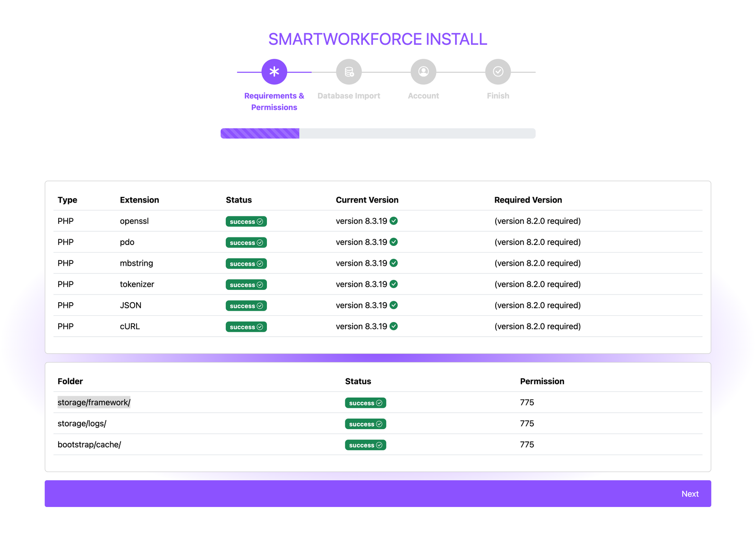
Task: Click storage/logs/ success badge
Action: point(365,424)
